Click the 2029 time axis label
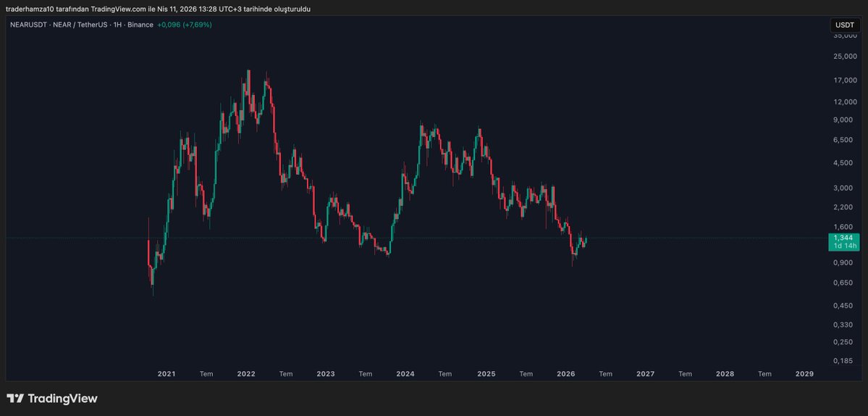868x416 pixels. click(804, 374)
